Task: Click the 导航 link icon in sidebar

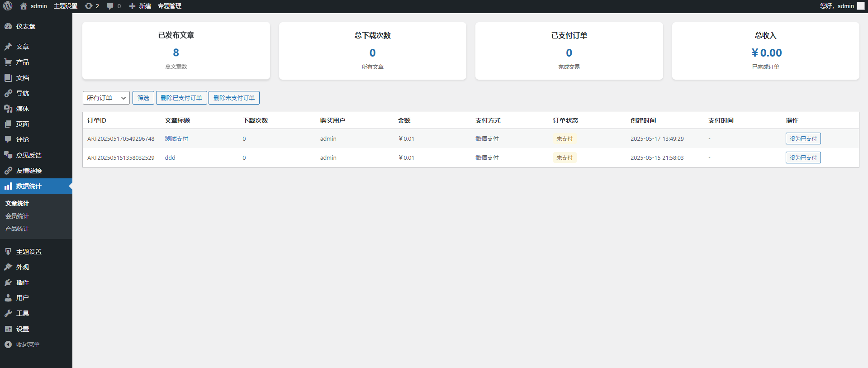Action: (8, 93)
